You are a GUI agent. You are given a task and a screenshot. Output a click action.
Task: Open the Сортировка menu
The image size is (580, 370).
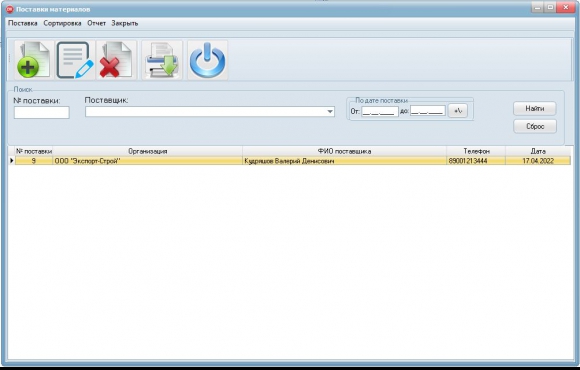(x=62, y=23)
